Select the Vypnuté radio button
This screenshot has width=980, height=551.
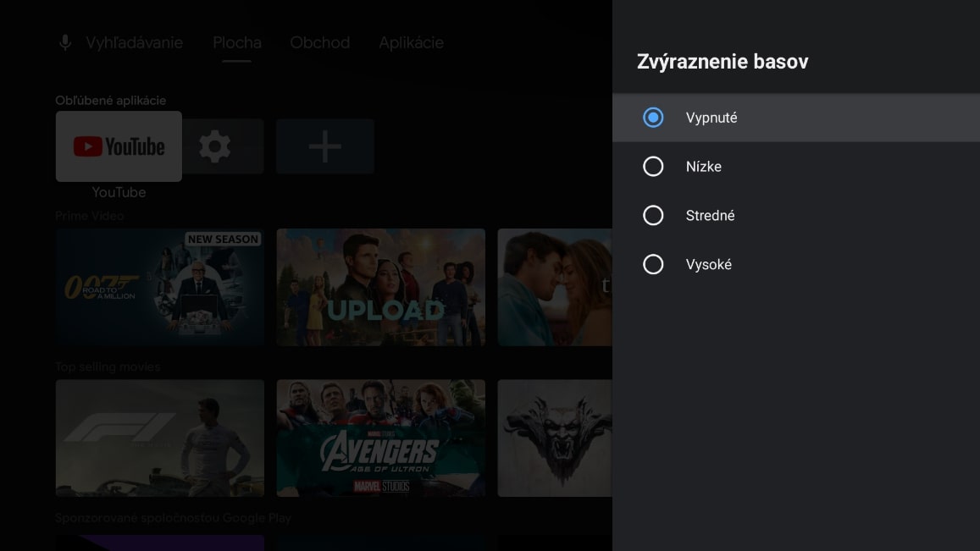(653, 118)
